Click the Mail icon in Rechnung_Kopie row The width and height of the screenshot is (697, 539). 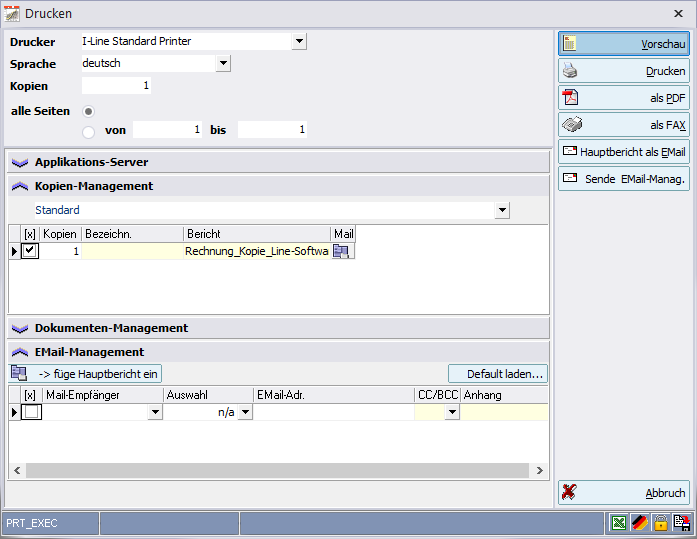click(342, 252)
